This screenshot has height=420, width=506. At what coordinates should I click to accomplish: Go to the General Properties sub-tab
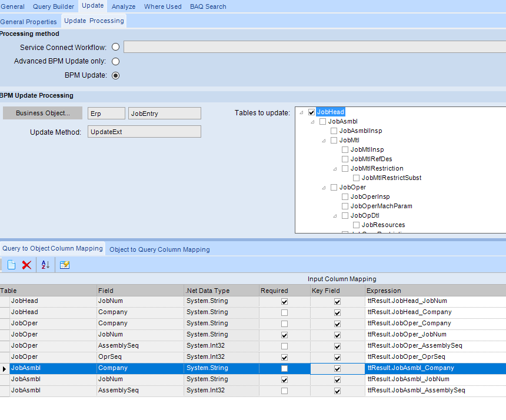click(29, 22)
